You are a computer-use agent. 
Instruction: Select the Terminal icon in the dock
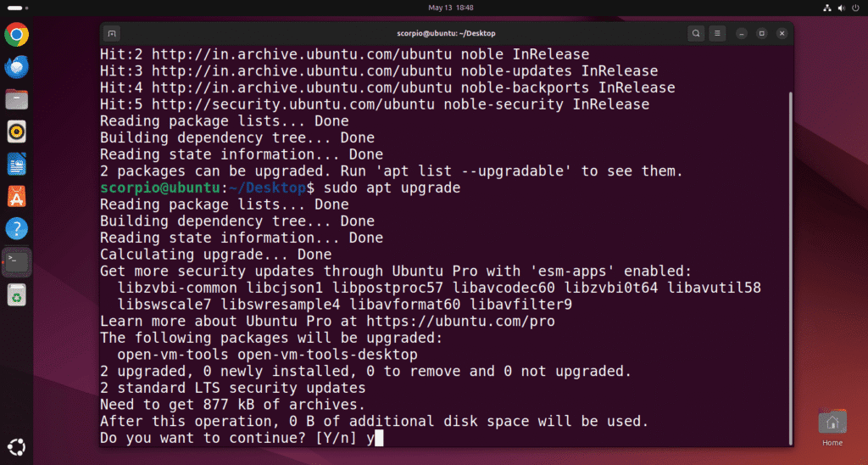coord(17,261)
